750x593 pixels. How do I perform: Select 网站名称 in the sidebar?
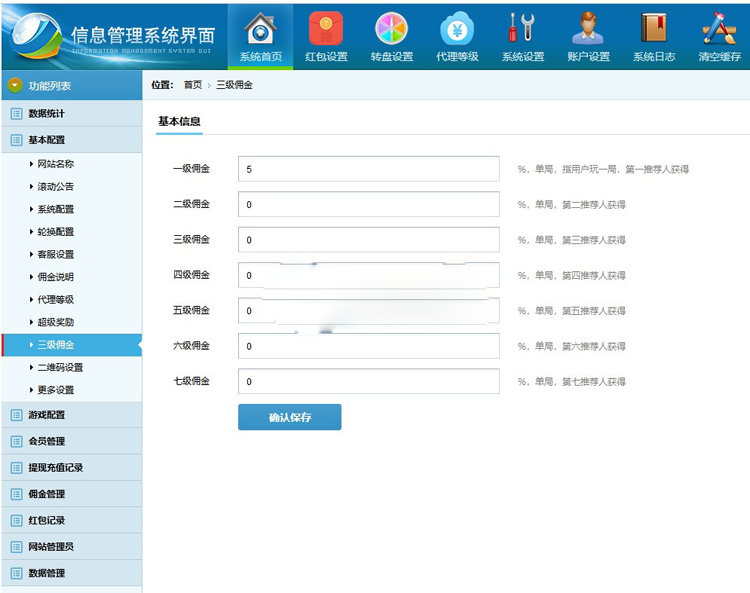55,164
